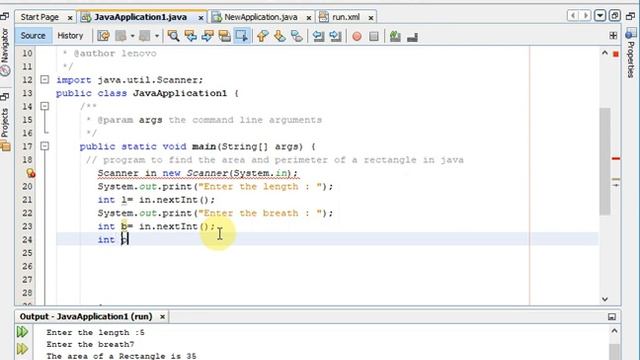
Task: Click Find Previous Occurrence icon
Action: click(191, 36)
